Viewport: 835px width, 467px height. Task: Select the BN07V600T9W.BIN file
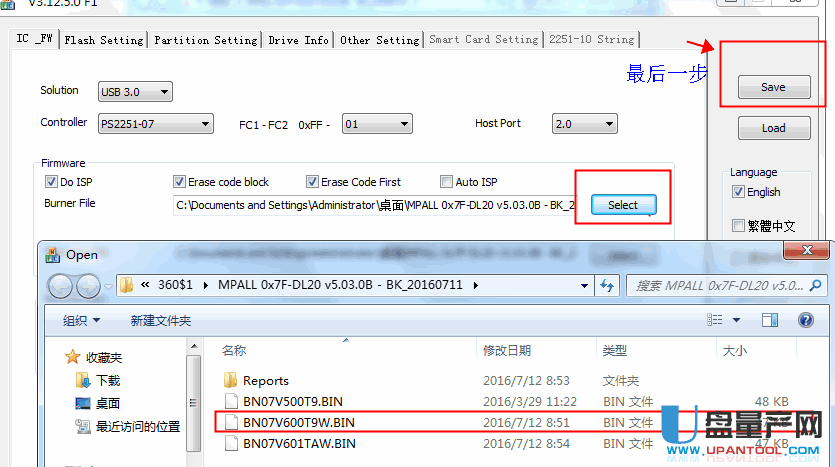point(298,422)
